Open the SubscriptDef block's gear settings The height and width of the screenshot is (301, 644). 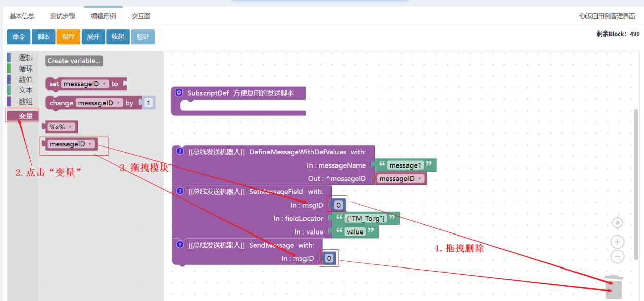click(x=179, y=93)
